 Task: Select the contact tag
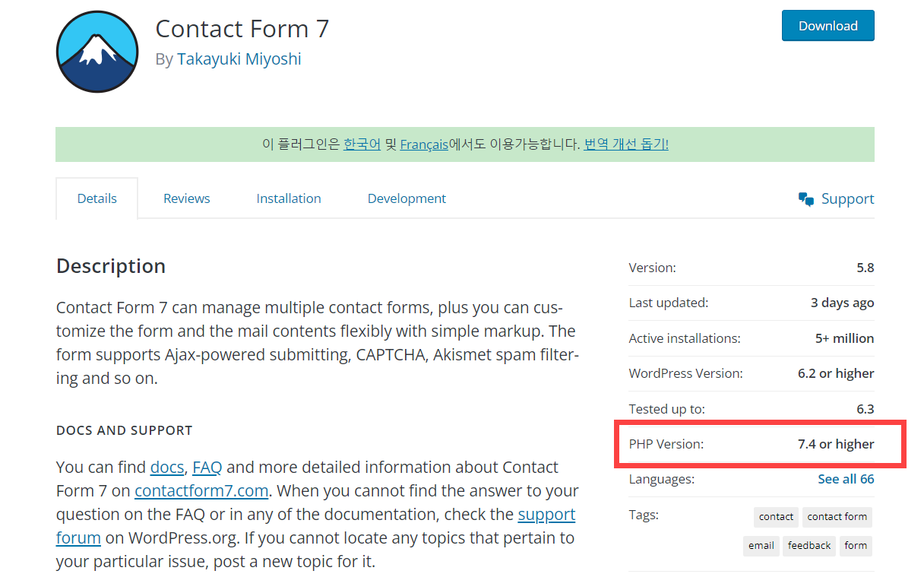[775, 516]
